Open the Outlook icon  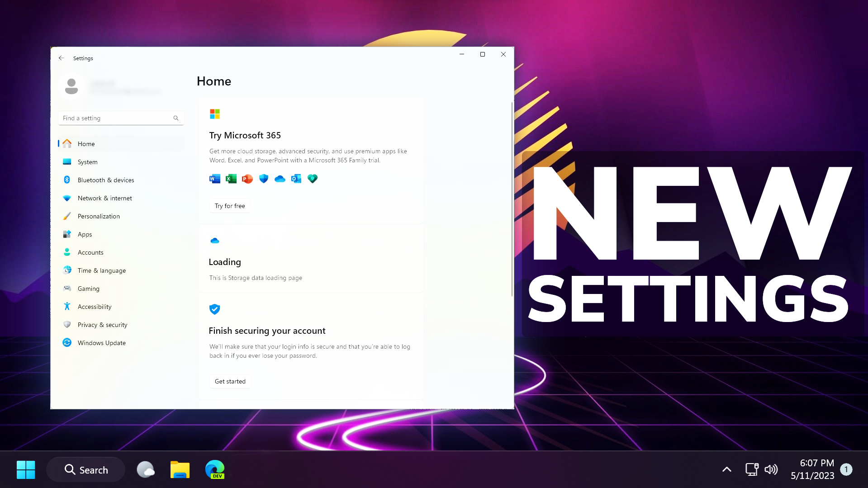tap(296, 179)
